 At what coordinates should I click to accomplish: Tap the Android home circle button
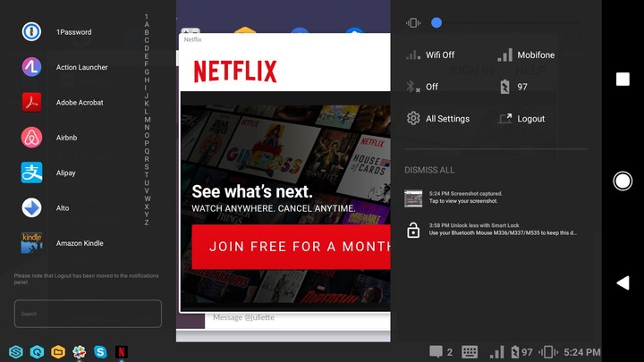coord(623,181)
